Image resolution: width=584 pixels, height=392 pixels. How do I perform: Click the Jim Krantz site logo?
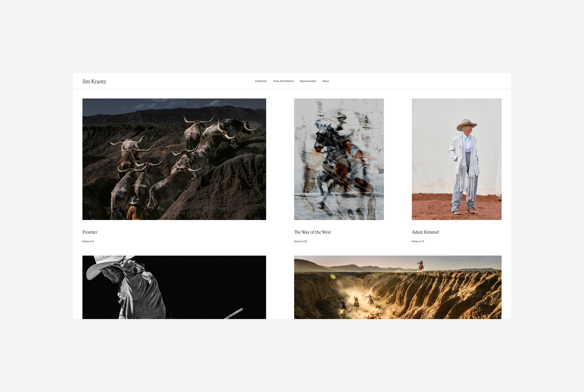click(94, 81)
